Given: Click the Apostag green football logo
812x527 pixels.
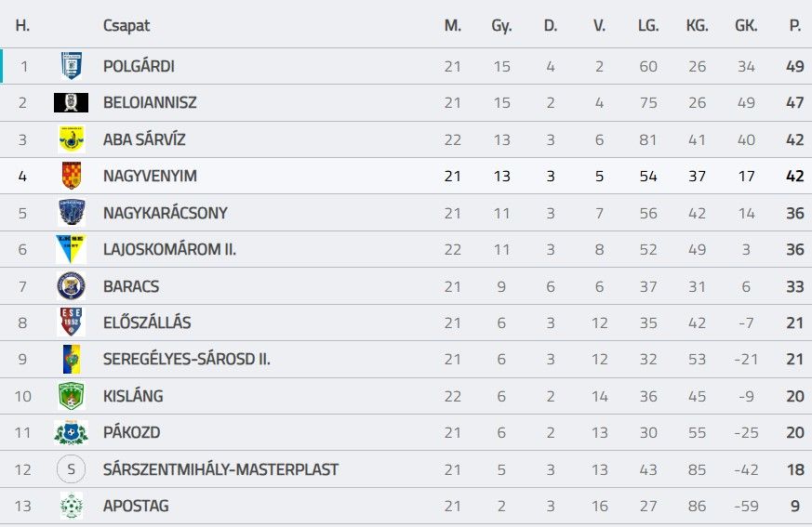Looking at the screenshot, I should (x=72, y=506).
